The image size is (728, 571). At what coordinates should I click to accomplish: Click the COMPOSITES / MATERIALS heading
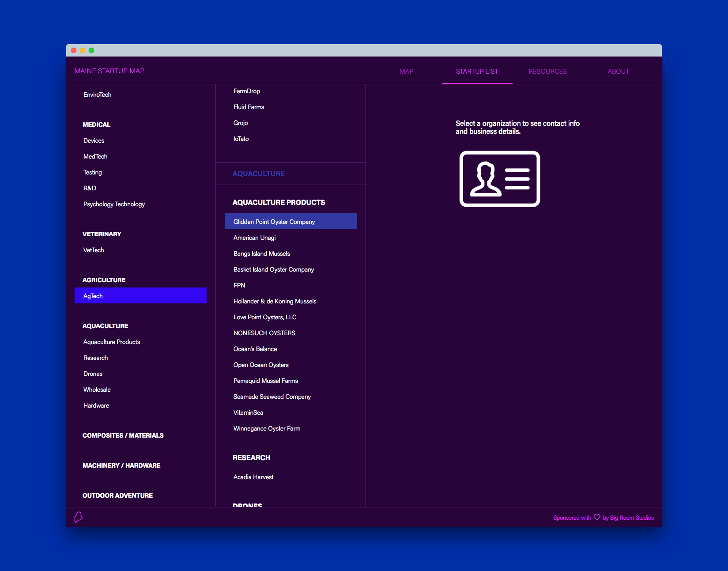tap(123, 435)
